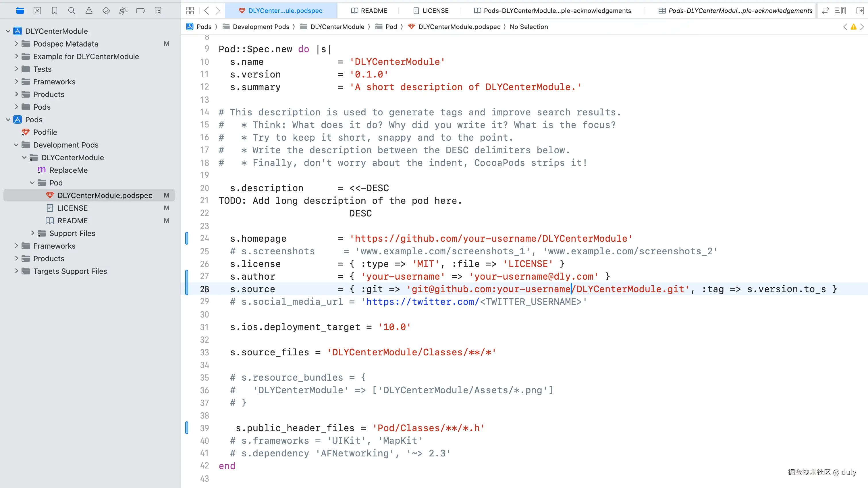
Task: Select DLYCenterModule.podspec in the navigator
Action: (x=89, y=195)
